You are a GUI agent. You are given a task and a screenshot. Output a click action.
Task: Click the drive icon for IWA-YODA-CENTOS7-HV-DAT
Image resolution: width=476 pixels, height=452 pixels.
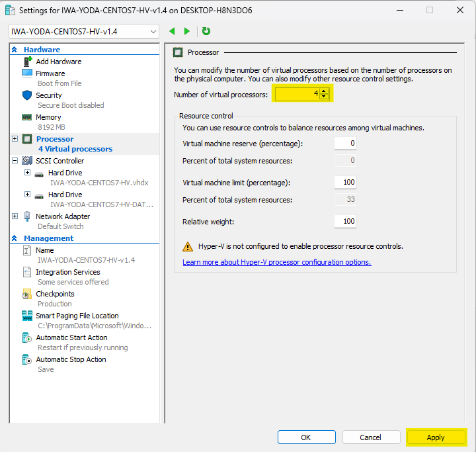39,197
